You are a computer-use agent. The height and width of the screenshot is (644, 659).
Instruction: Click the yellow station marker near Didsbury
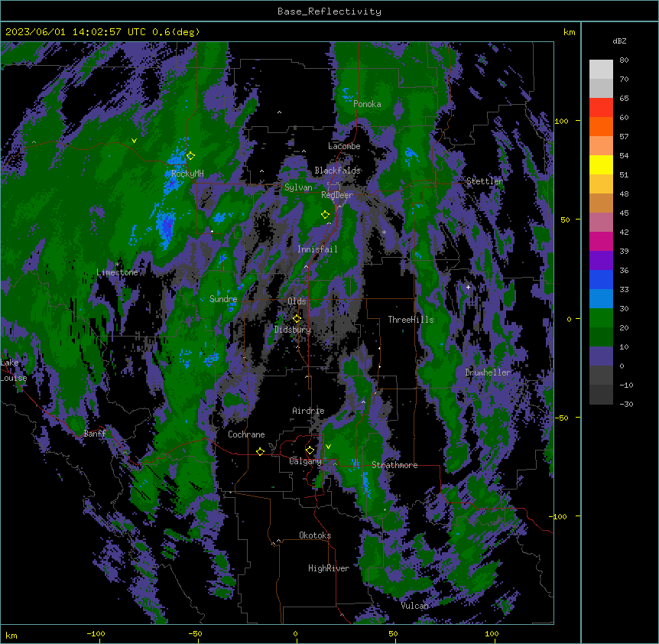pyautogui.click(x=297, y=319)
